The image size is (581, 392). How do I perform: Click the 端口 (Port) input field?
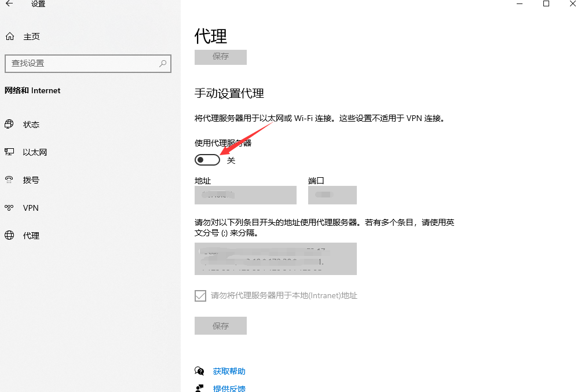pyautogui.click(x=332, y=195)
